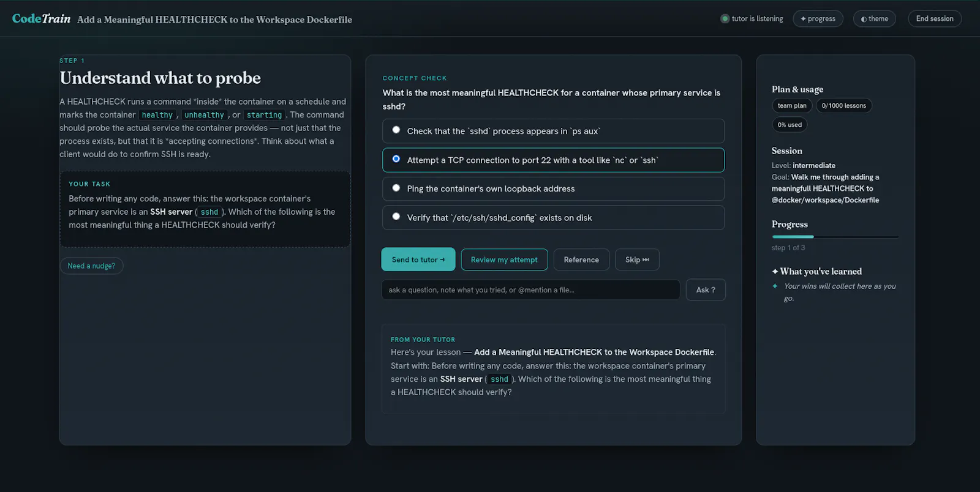Send answer to tutor
The image size is (980, 492).
click(418, 259)
